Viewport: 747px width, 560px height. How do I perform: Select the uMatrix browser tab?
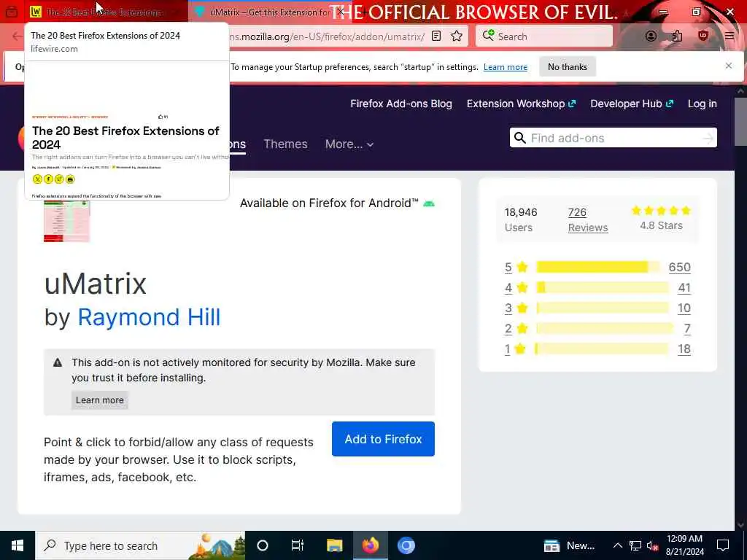[x=269, y=12]
